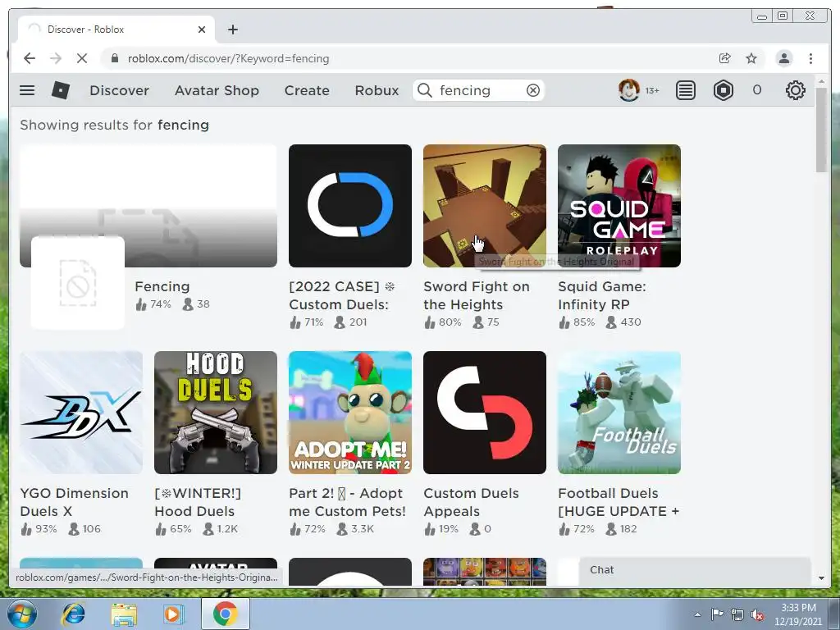
Task: Open the Fencing game title link
Action: point(162,286)
